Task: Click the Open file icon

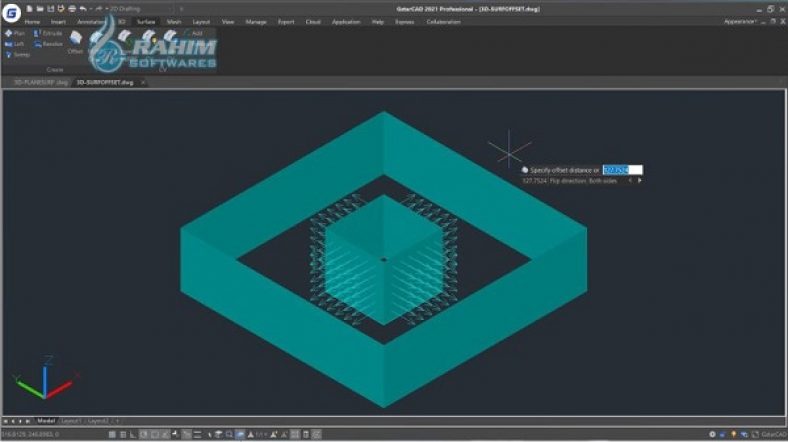Action: (40, 9)
